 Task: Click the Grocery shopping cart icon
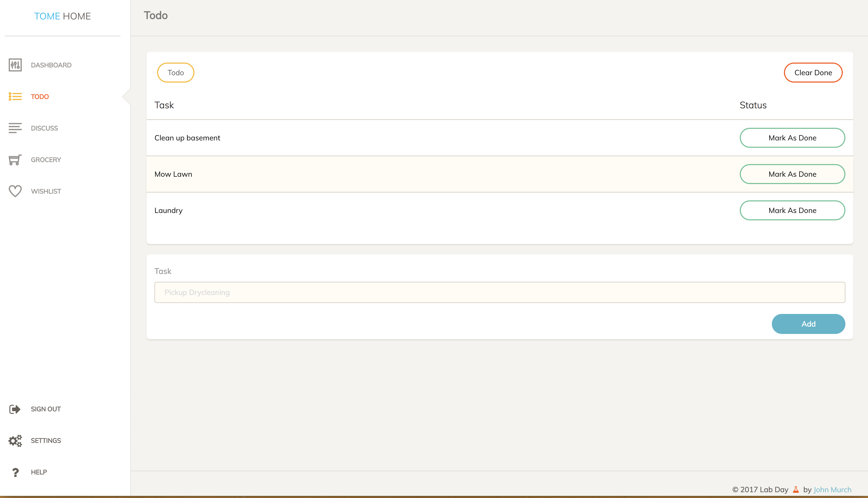pos(15,160)
